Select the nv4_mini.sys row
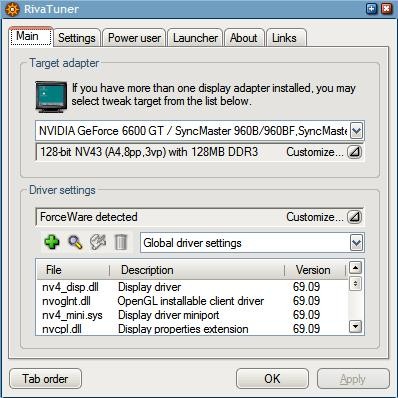This screenshot has width=398, height=398. 192,315
